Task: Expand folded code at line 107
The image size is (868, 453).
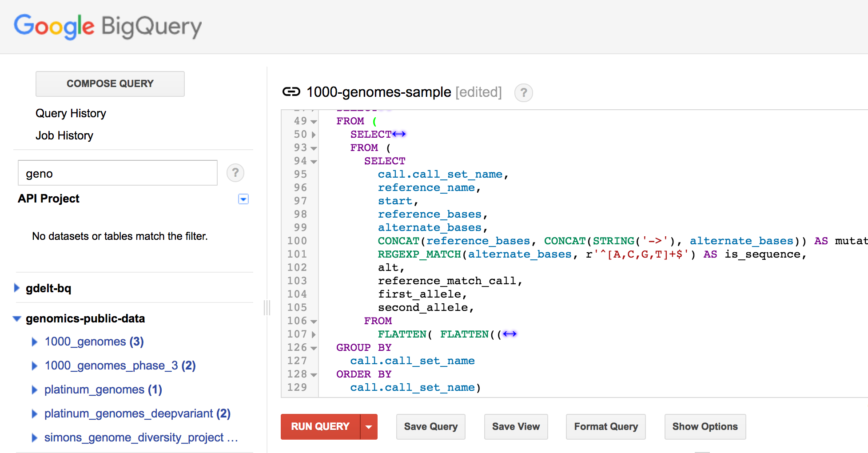Action: coord(314,334)
